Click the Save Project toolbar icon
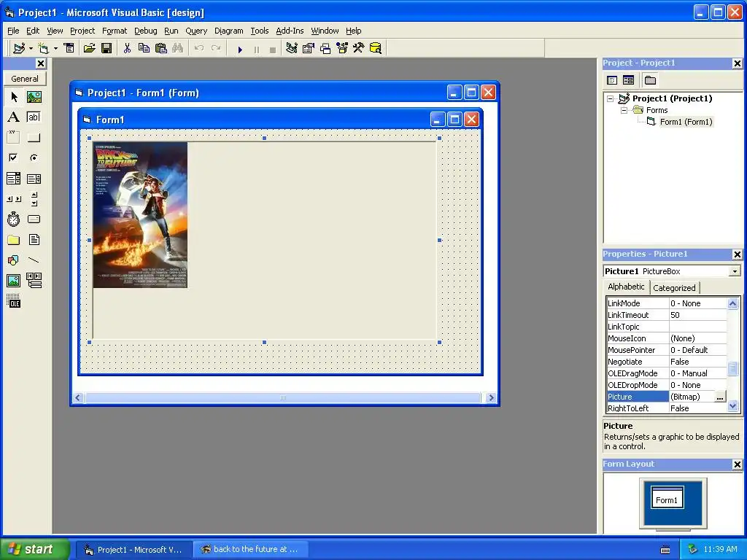747x560 pixels. coord(107,48)
